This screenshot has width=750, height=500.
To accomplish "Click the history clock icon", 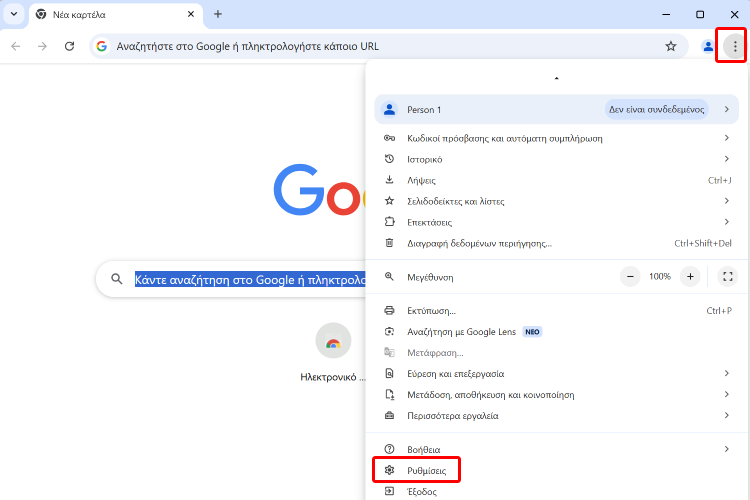I will coord(389,159).
